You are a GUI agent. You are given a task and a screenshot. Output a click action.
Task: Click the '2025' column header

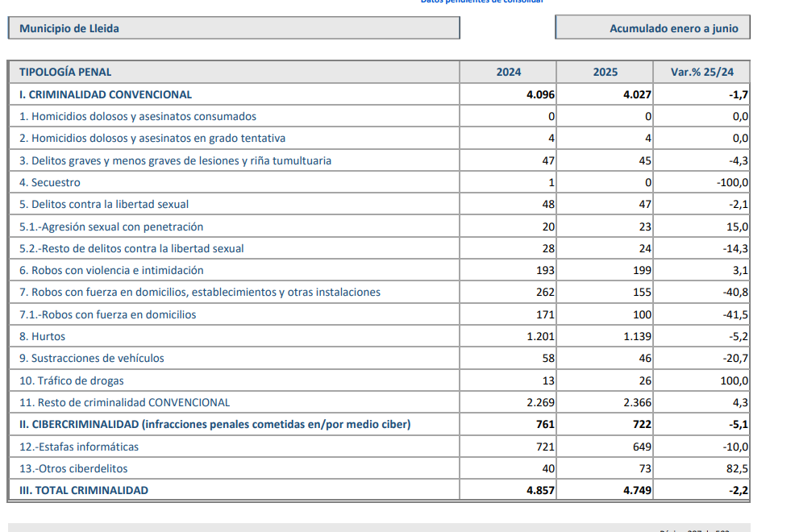point(605,72)
